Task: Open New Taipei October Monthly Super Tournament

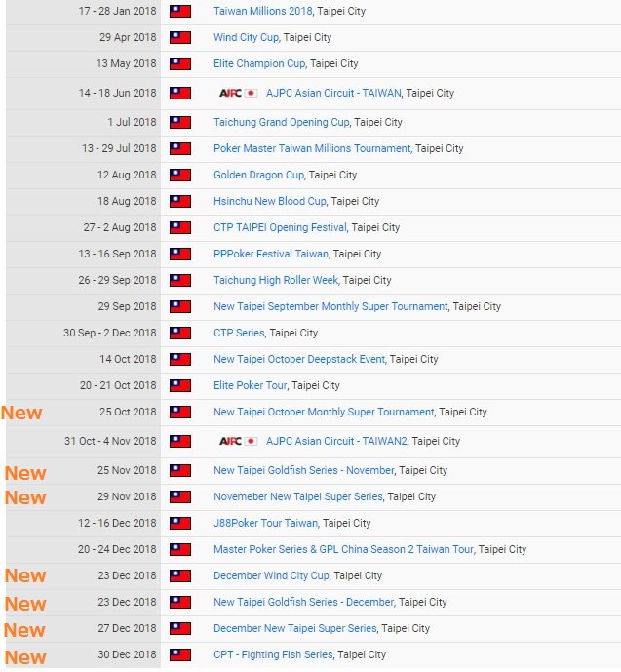Action: point(325,412)
